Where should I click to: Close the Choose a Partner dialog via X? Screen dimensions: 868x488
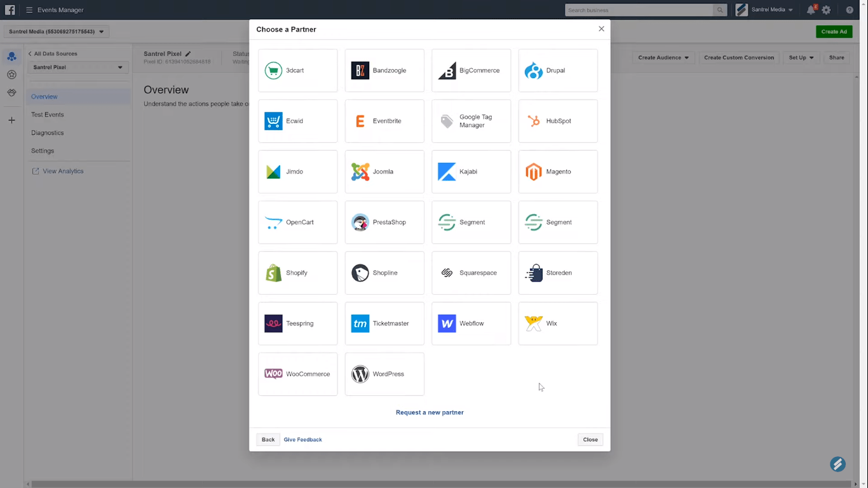coord(601,29)
